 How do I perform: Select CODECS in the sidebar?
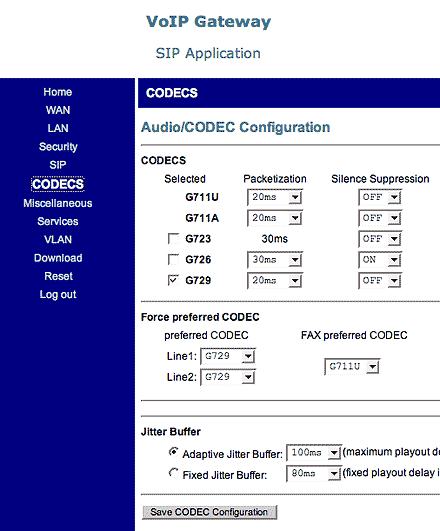(x=58, y=184)
